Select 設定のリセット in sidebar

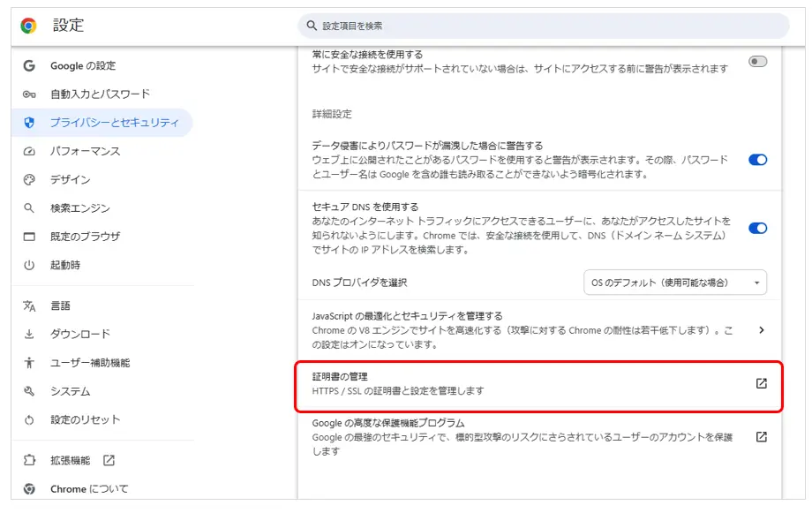pos(85,419)
